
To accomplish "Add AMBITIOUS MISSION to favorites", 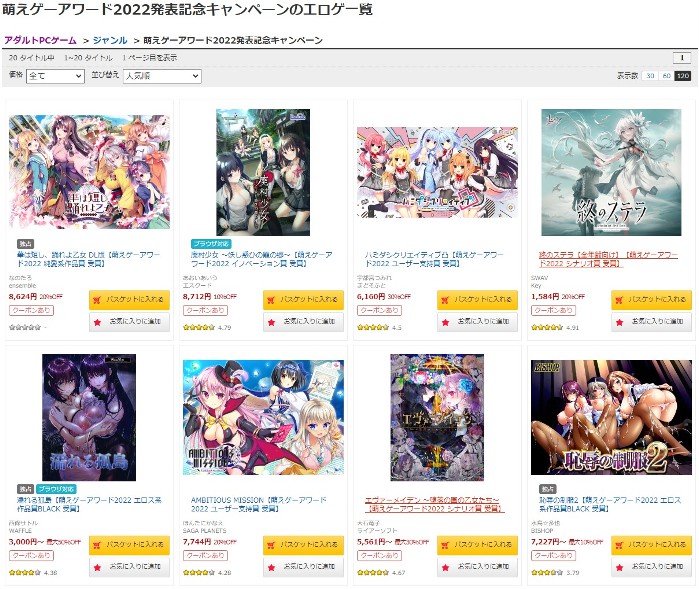I will pyautogui.click(x=303, y=567).
